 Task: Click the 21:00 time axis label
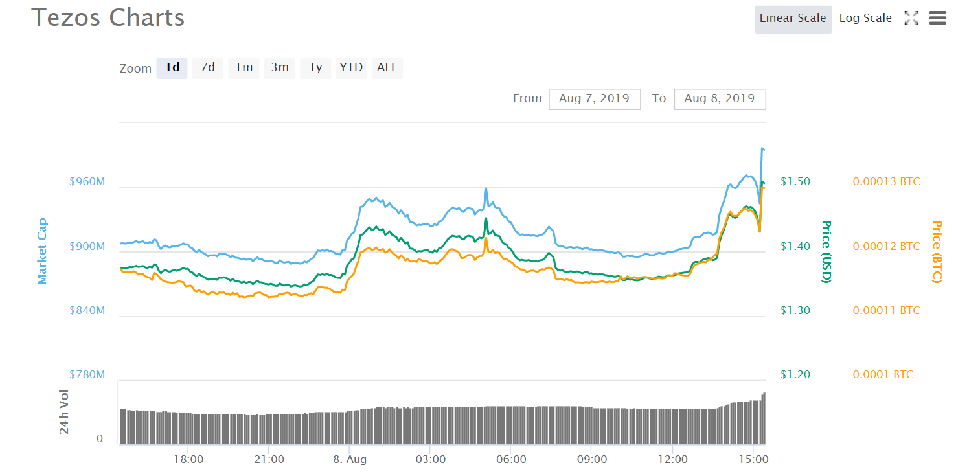(x=269, y=460)
